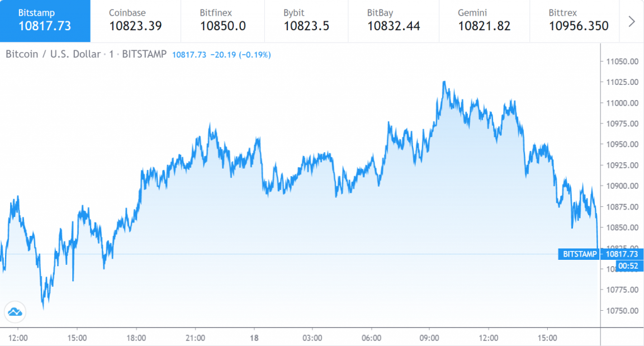Click the Bitcoin / U.S. Dollar title
Screen dimensions: 644x346
point(53,54)
